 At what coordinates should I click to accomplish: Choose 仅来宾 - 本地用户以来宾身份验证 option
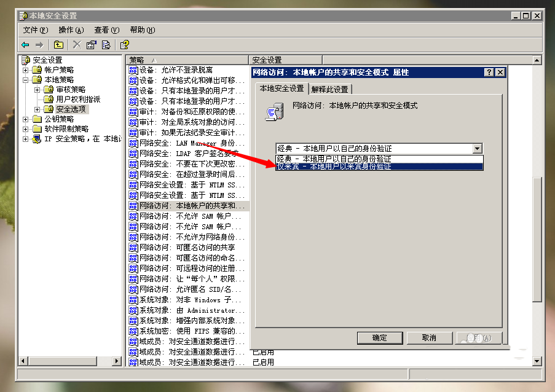(x=379, y=167)
